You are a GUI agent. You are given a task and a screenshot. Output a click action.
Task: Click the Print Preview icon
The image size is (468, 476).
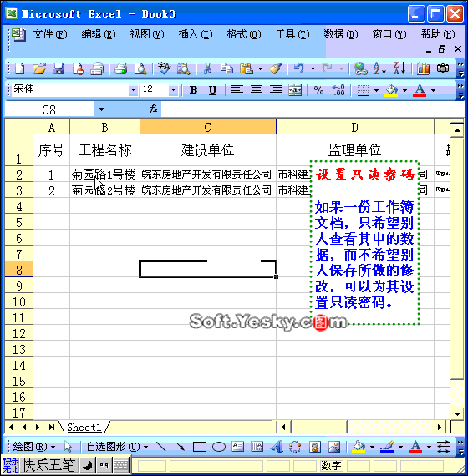(x=140, y=68)
